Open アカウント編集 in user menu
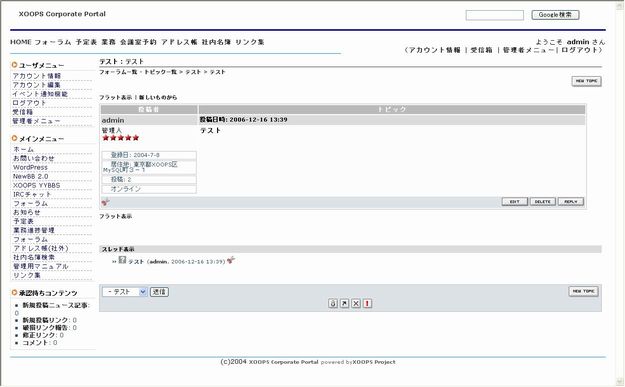Screen dimensions: 625x387 pos(37,85)
